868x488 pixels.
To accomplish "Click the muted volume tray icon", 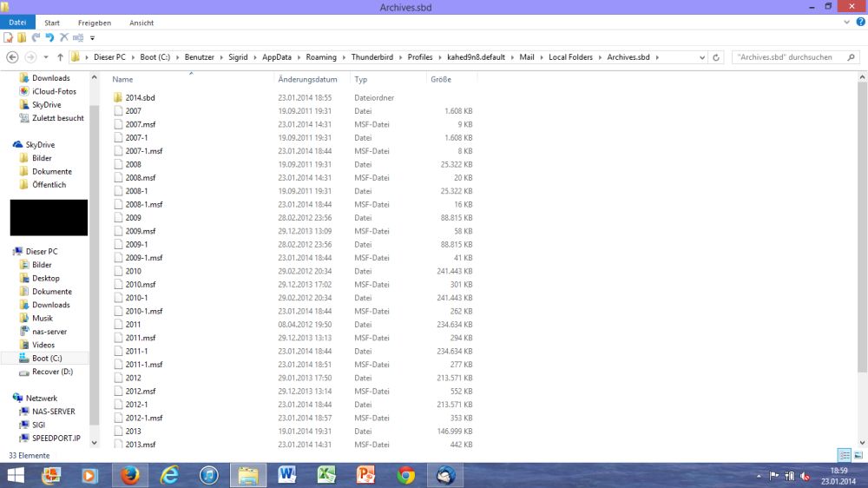I will [x=806, y=477].
